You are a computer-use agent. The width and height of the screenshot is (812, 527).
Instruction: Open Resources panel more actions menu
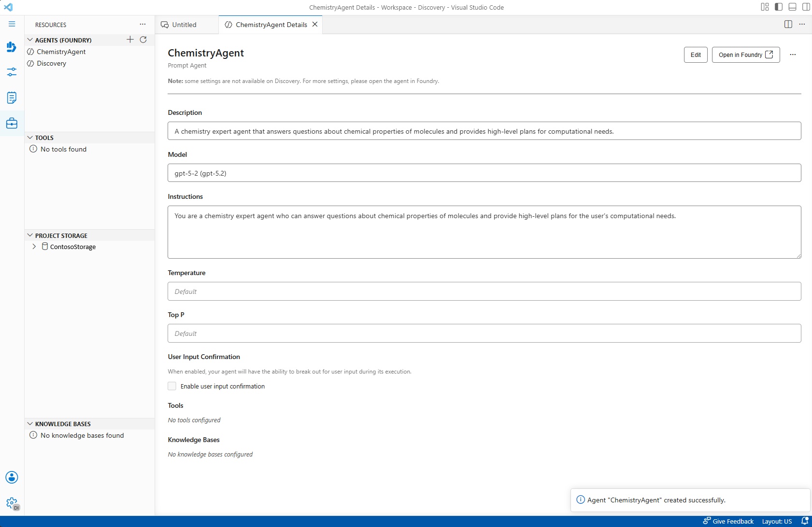pos(142,24)
